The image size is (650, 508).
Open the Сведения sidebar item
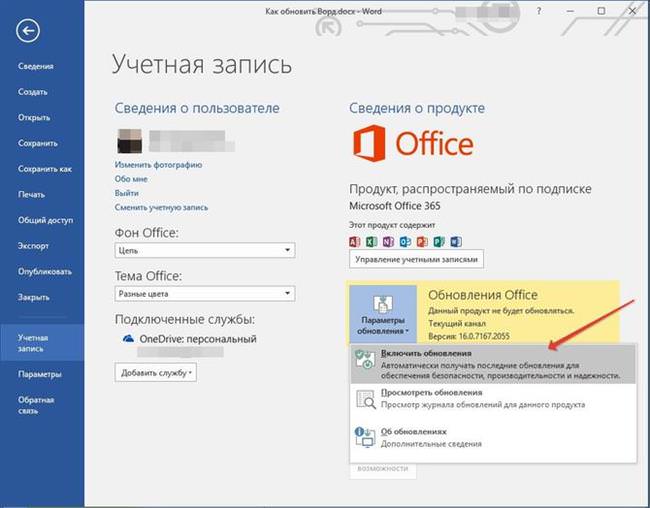(36, 66)
